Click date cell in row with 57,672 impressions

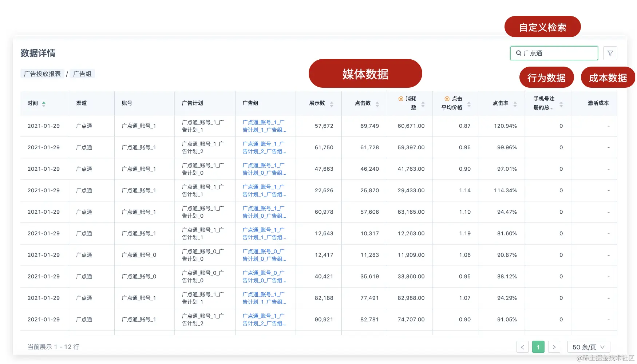tap(44, 126)
